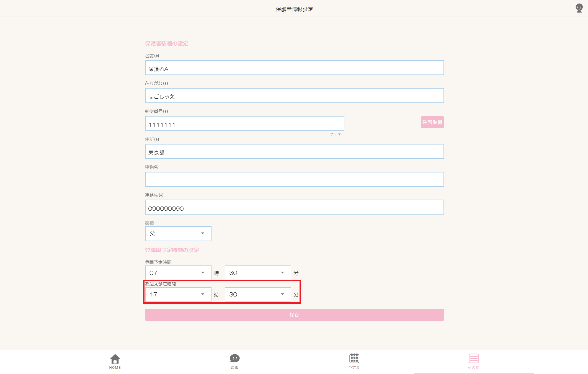588x374 pixels.
Task: Open the お迎え予定時間 minute dropdown
Action: coord(258,295)
